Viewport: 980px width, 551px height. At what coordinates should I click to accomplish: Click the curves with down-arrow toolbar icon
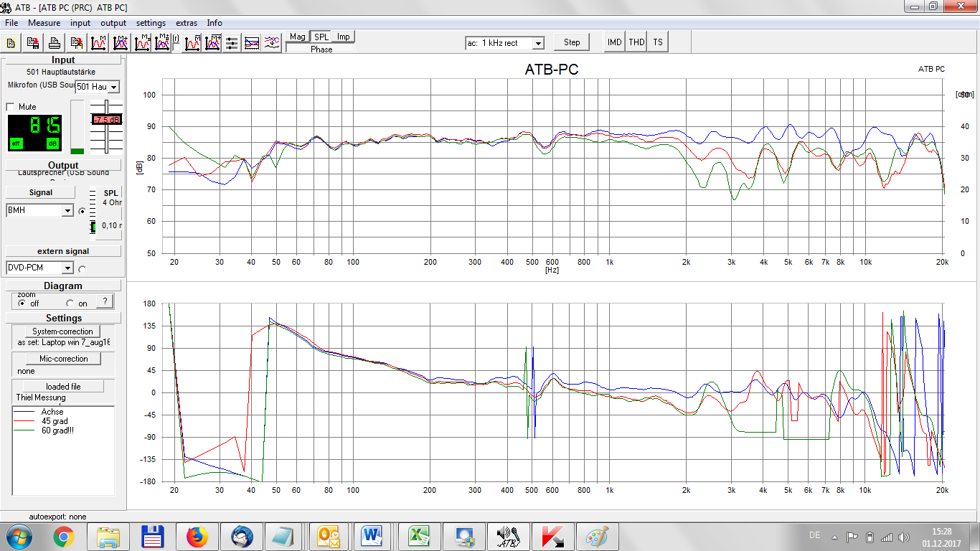coord(271,43)
